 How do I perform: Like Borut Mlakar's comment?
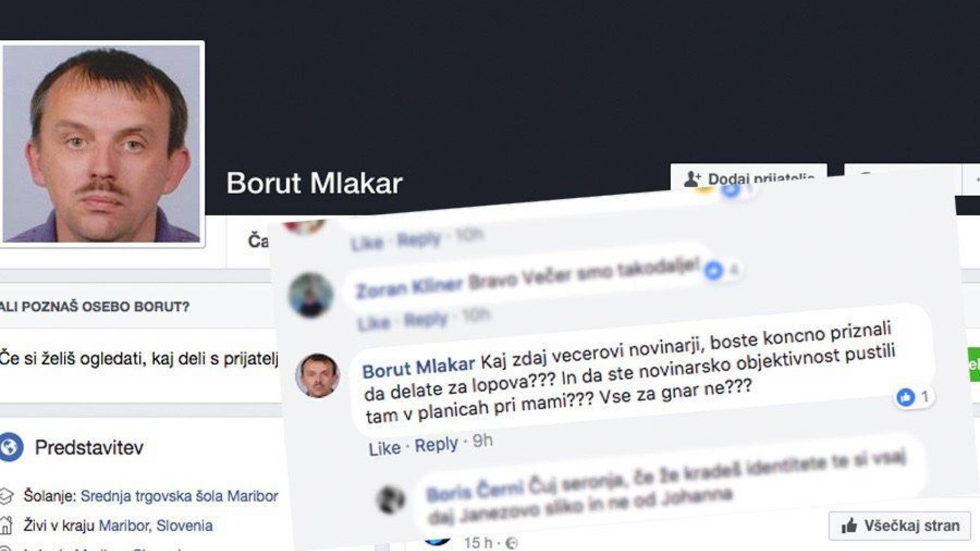tap(384, 449)
